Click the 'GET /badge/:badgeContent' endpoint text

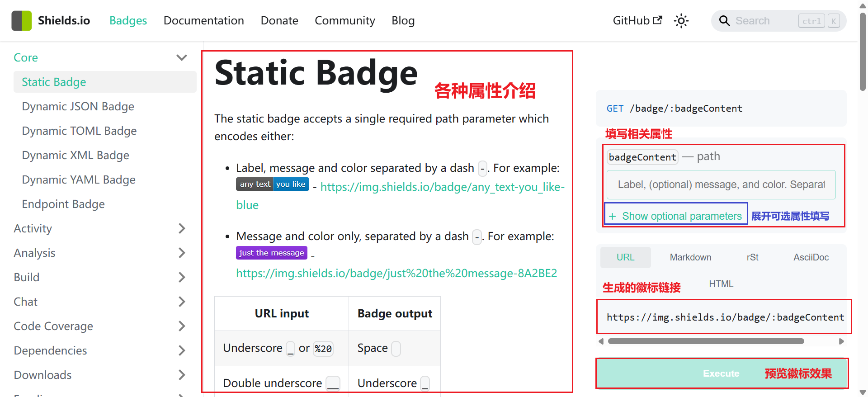pos(674,109)
